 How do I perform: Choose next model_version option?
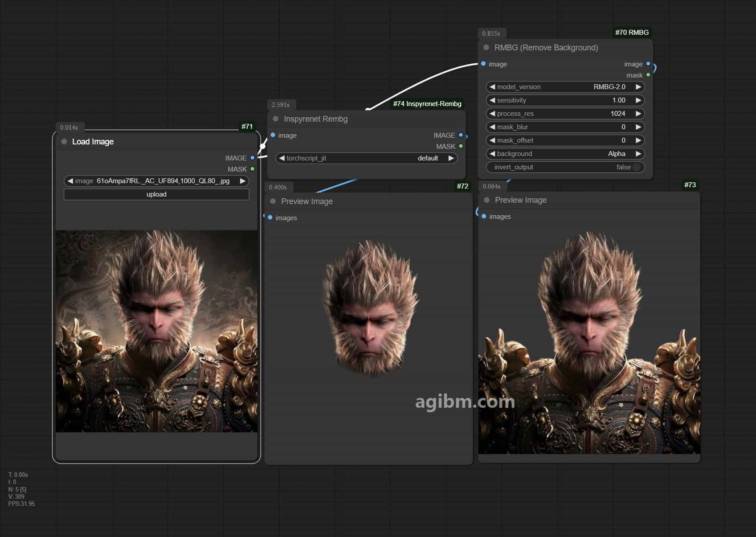tap(638, 87)
